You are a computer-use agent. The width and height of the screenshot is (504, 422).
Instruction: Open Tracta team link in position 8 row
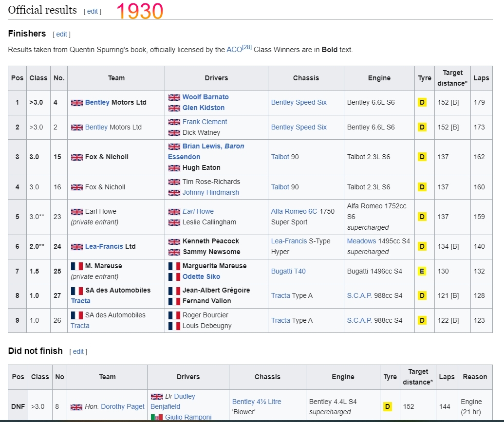(x=80, y=301)
